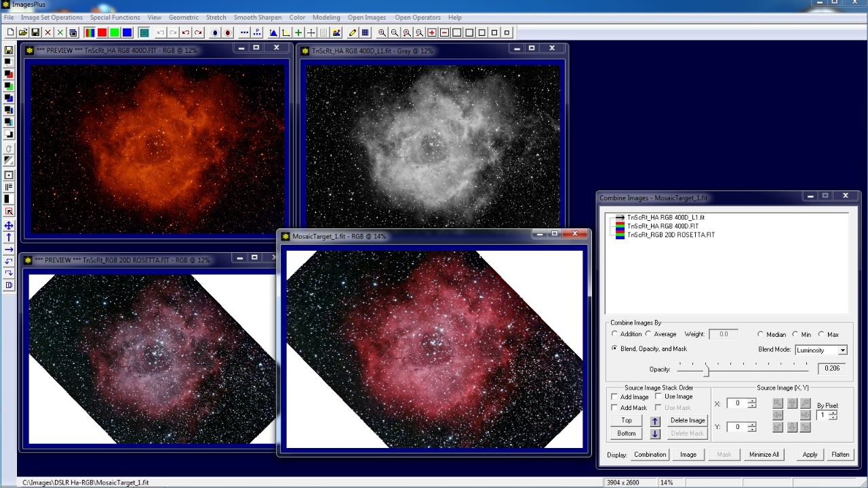The height and width of the screenshot is (488, 868).
Task: Click the New image toolbar icon
Action: [10, 33]
